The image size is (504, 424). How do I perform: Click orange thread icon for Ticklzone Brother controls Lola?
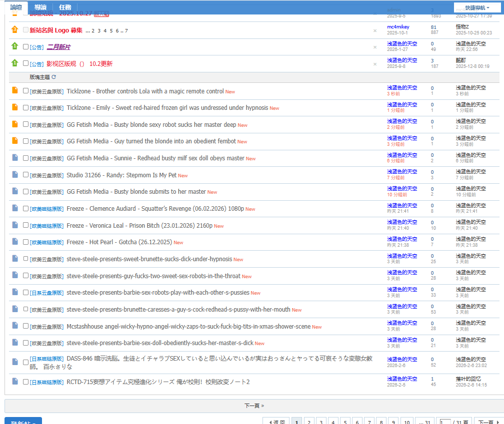[x=15, y=90]
